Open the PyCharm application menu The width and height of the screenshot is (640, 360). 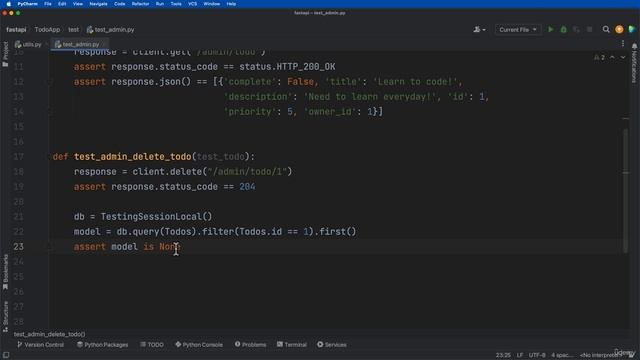27,4
